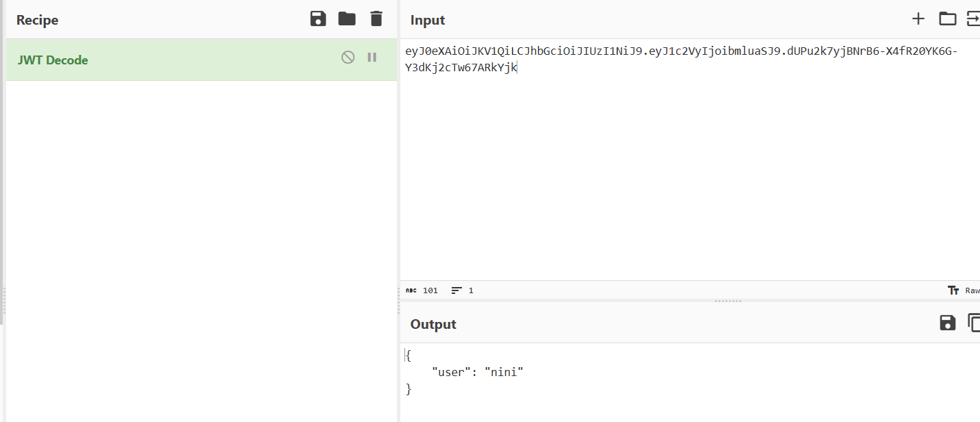Open folder as input
Image resolution: width=980 pixels, height=422 pixels.
tap(947, 19)
